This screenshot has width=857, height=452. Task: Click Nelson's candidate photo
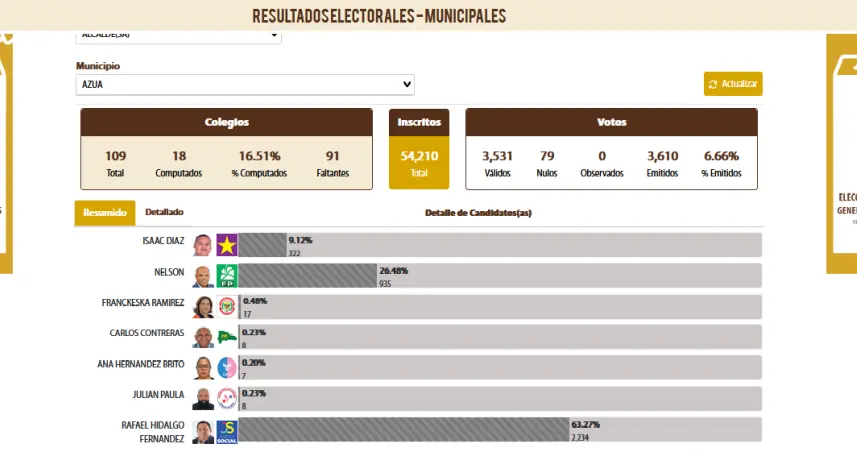(203, 276)
